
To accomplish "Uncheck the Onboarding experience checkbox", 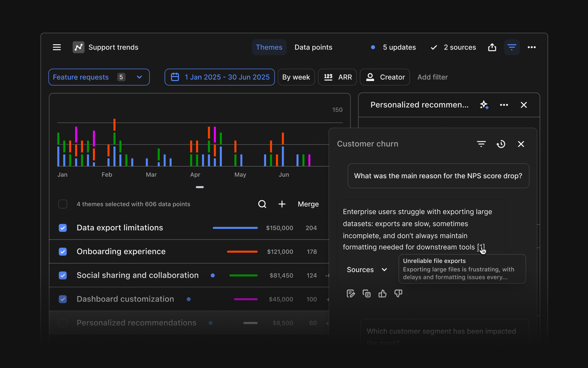I will tap(63, 252).
